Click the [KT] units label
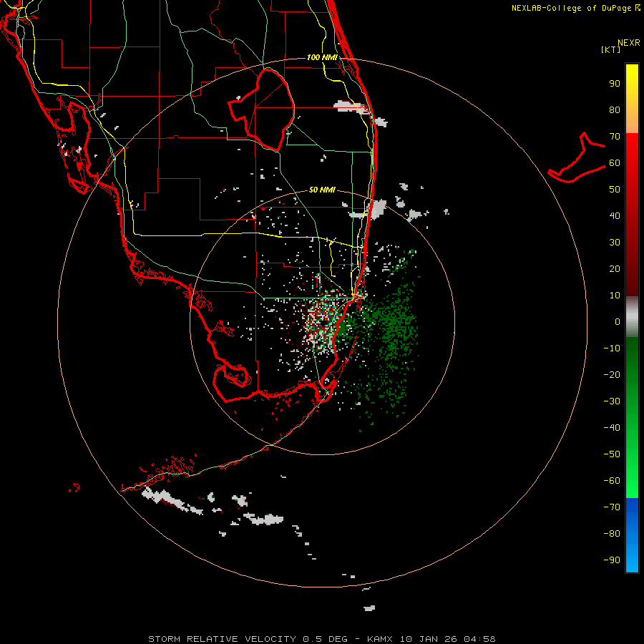 (610, 49)
